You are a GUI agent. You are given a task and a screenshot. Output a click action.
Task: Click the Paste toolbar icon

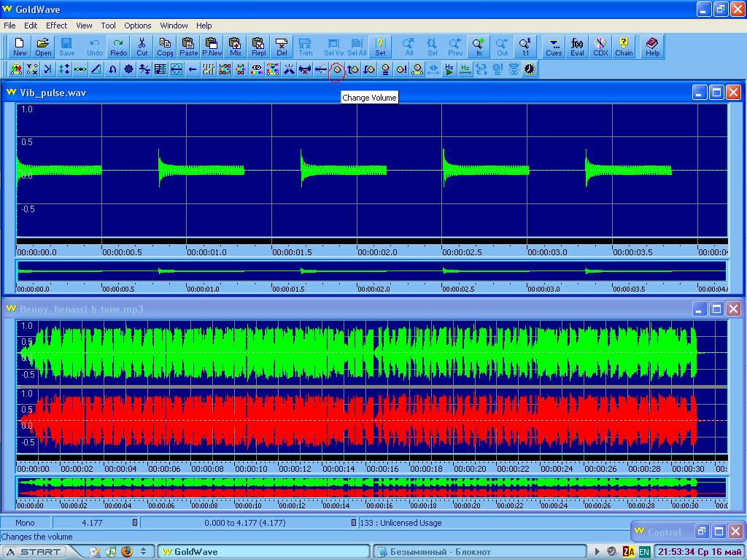189,47
